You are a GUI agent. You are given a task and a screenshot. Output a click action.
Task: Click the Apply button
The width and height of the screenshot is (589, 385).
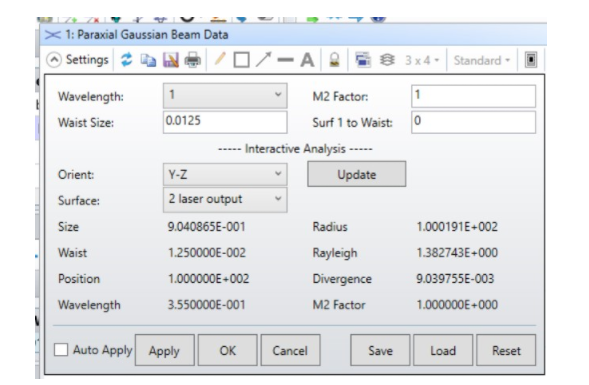[x=165, y=350]
